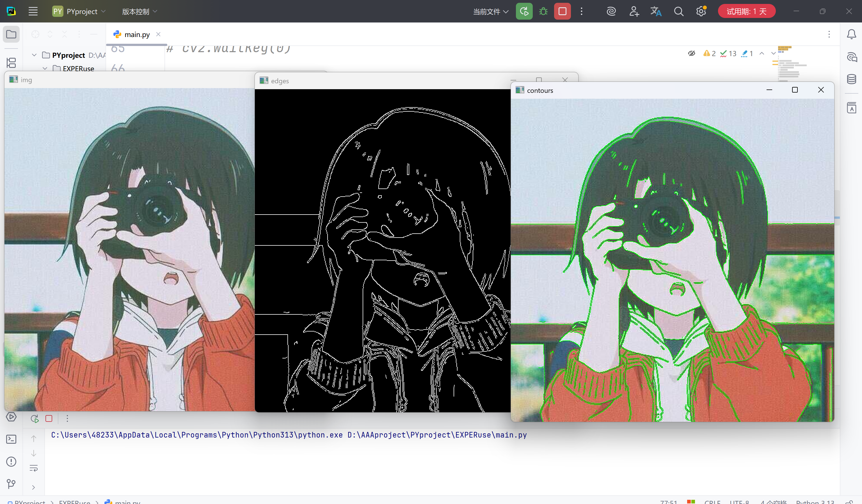Go to next highlighted error arrow
Screen dimensions: 862x504
pyautogui.click(x=773, y=53)
